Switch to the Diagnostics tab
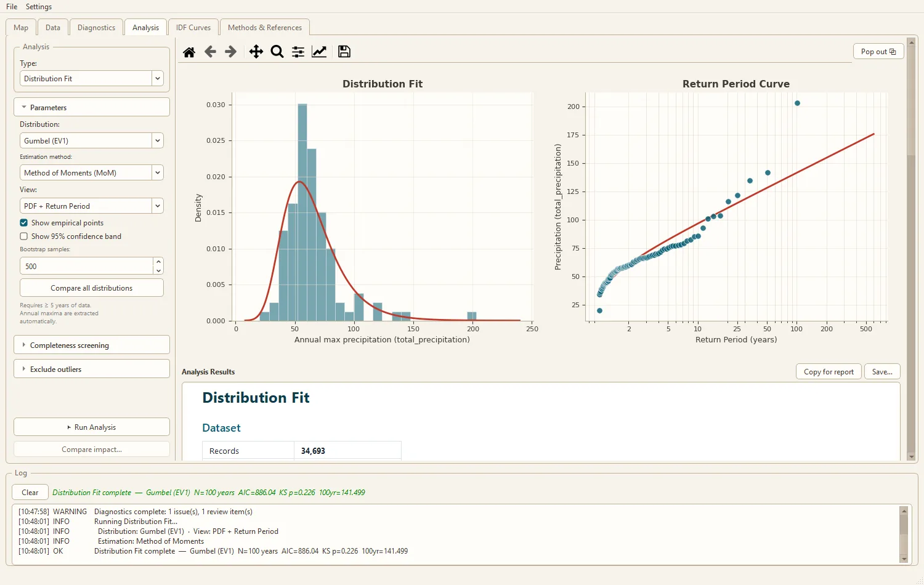 pos(96,28)
